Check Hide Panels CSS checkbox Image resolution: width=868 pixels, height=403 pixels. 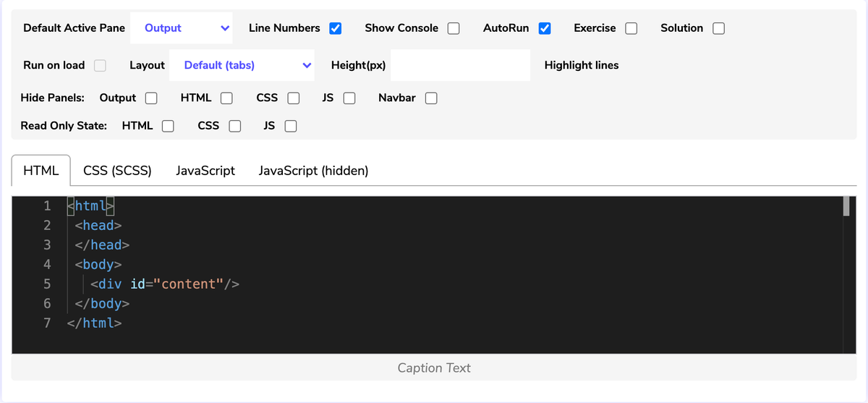pyautogui.click(x=293, y=98)
